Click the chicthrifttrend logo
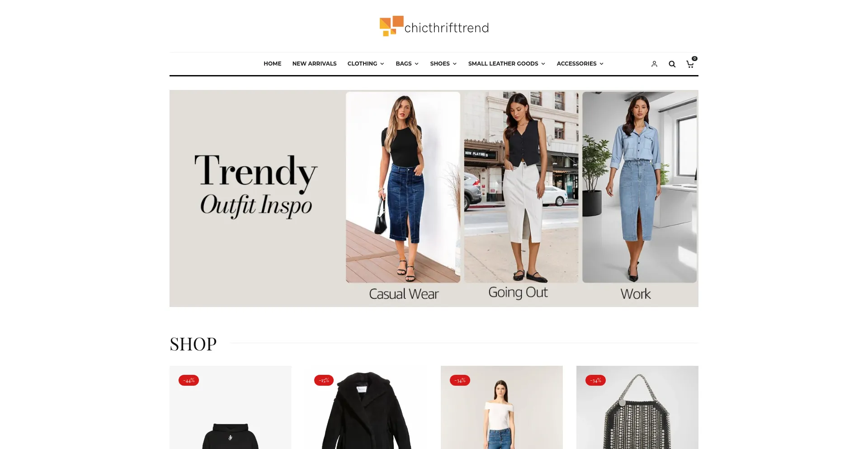The width and height of the screenshot is (868, 449). (x=434, y=26)
